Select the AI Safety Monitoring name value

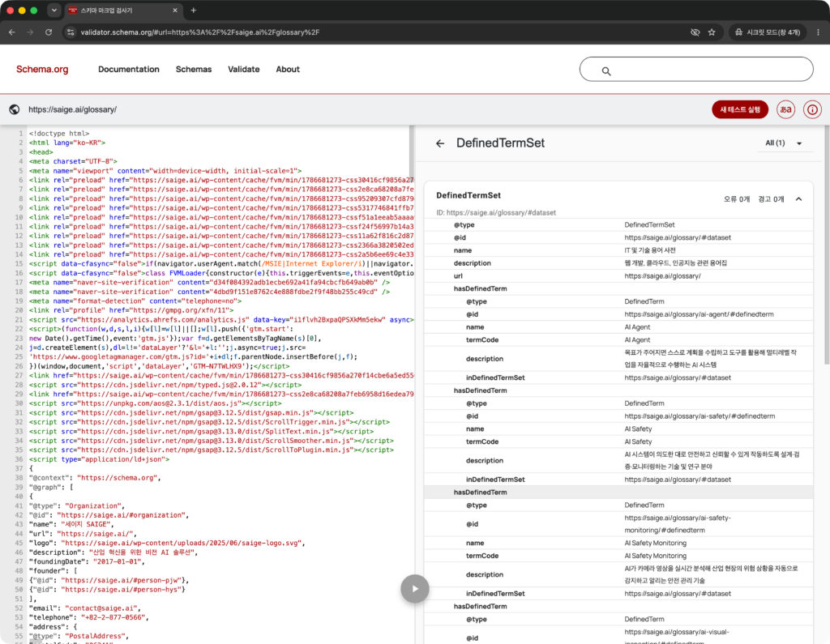pos(655,543)
